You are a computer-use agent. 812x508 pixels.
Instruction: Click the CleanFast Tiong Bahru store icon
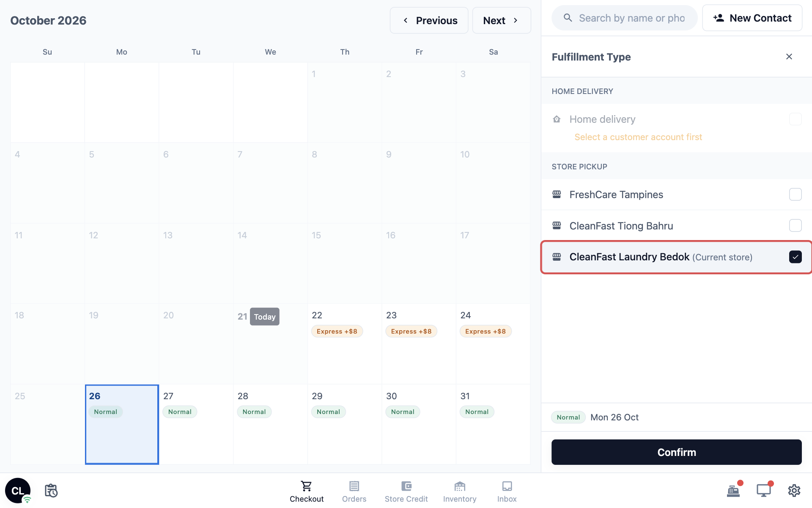(x=557, y=226)
